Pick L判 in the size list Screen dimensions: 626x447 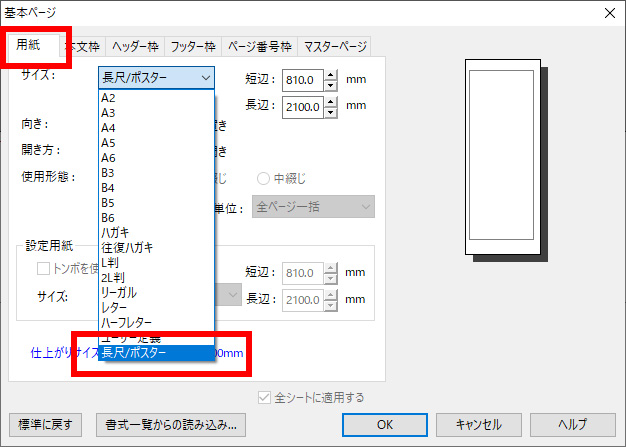(x=156, y=263)
